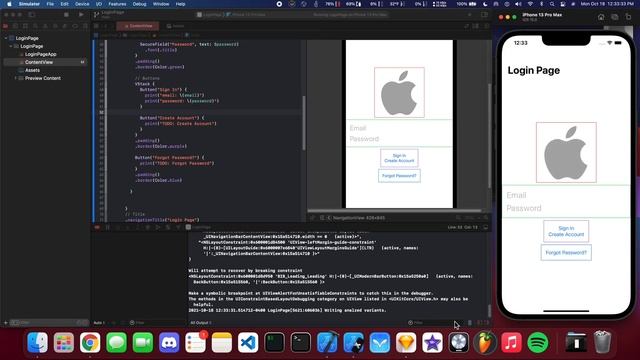Image resolution: width=640 pixels, height=360 pixels.
Task: Open Reminders from the dock
Action: [196, 342]
